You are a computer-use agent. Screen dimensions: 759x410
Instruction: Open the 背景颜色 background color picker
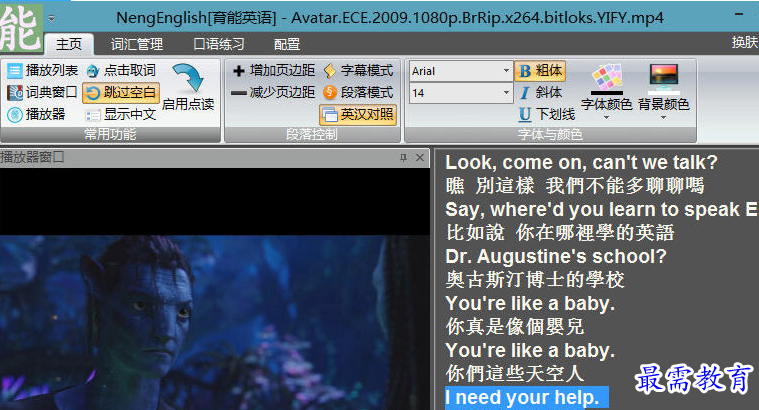[x=663, y=87]
